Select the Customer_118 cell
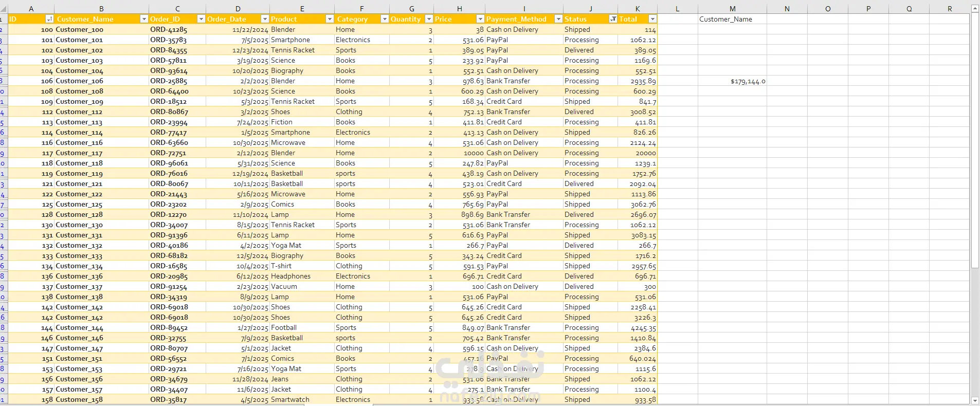 click(101, 163)
